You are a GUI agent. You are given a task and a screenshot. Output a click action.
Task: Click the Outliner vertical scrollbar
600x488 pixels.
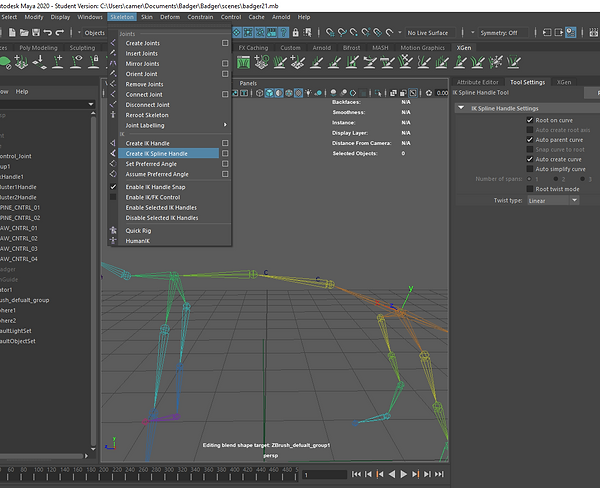(x=93, y=281)
